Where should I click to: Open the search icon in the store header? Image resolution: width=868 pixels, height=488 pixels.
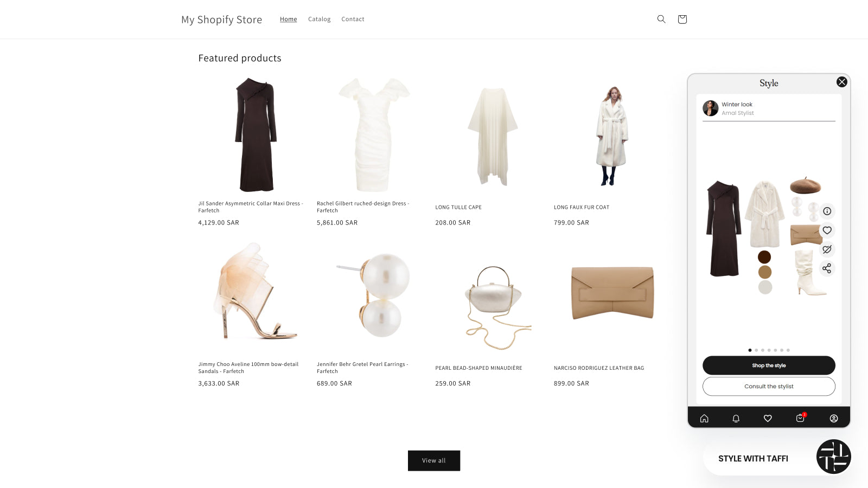tap(661, 19)
